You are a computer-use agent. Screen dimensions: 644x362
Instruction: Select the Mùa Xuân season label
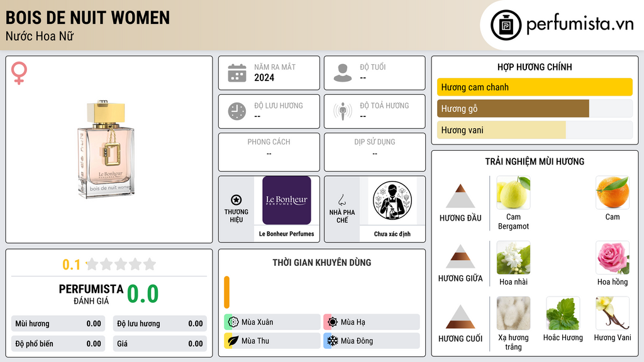pos(257,322)
